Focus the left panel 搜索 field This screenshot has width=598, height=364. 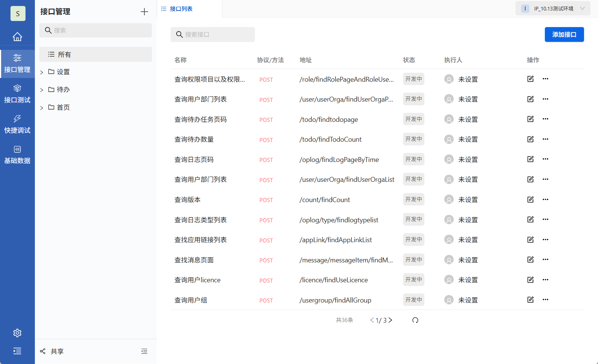(x=96, y=30)
